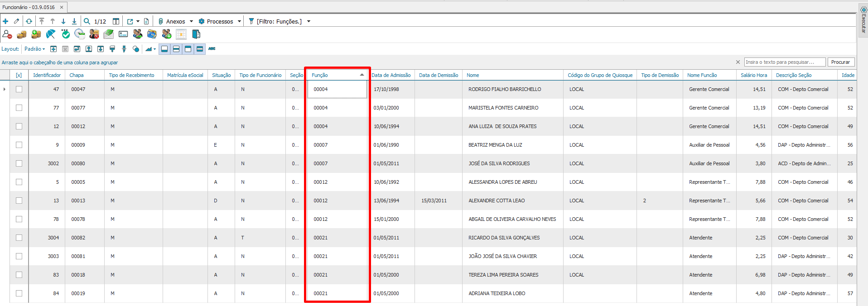Expand the Filtro: Funções dropdown arrow
Viewport: 868px width, 306px height.
[309, 21]
